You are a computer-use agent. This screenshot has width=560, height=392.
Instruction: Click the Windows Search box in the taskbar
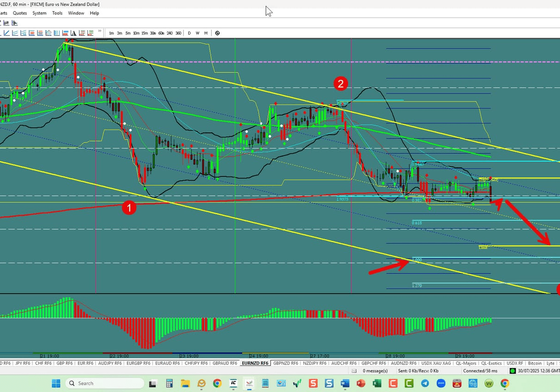[x=105, y=383]
